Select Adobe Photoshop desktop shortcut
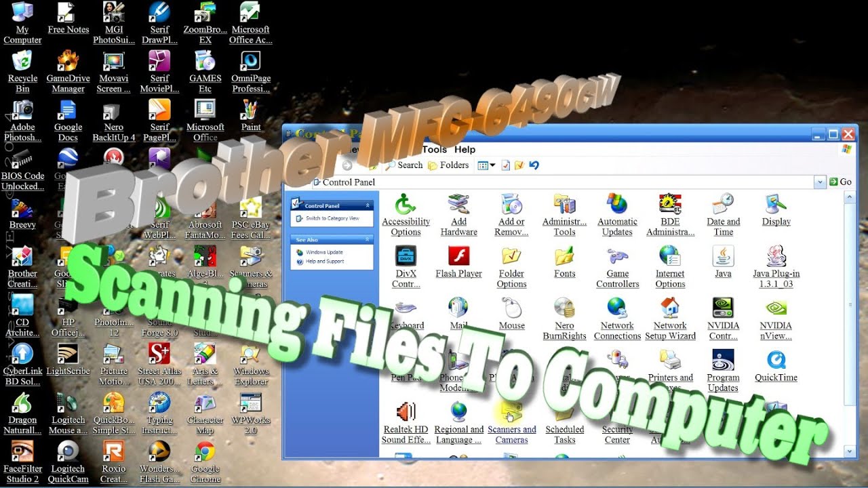The width and height of the screenshot is (868, 488). (x=22, y=121)
